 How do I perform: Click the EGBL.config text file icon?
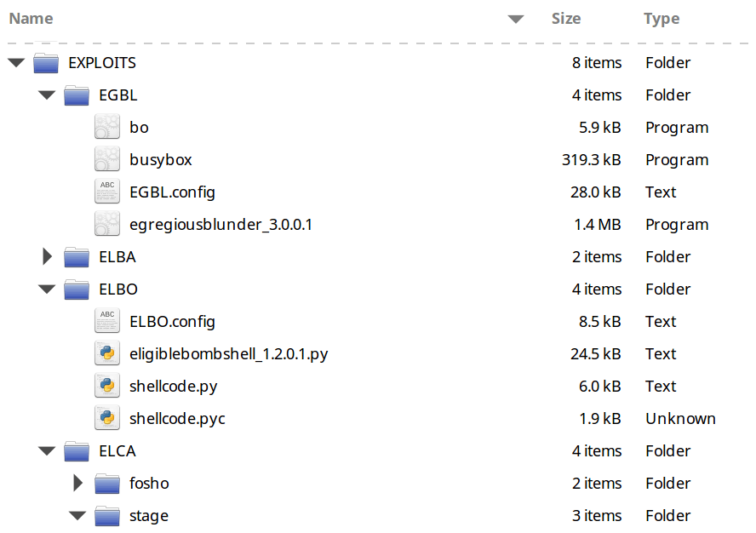(107, 192)
